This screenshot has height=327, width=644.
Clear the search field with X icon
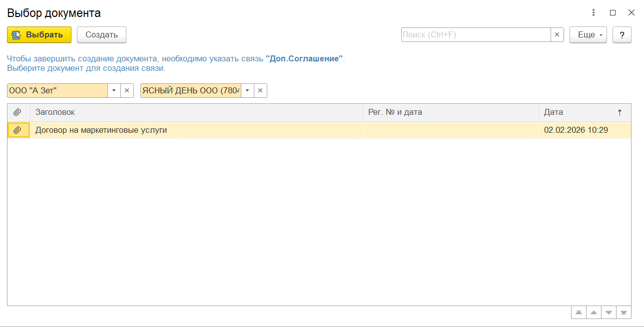(557, 35)
